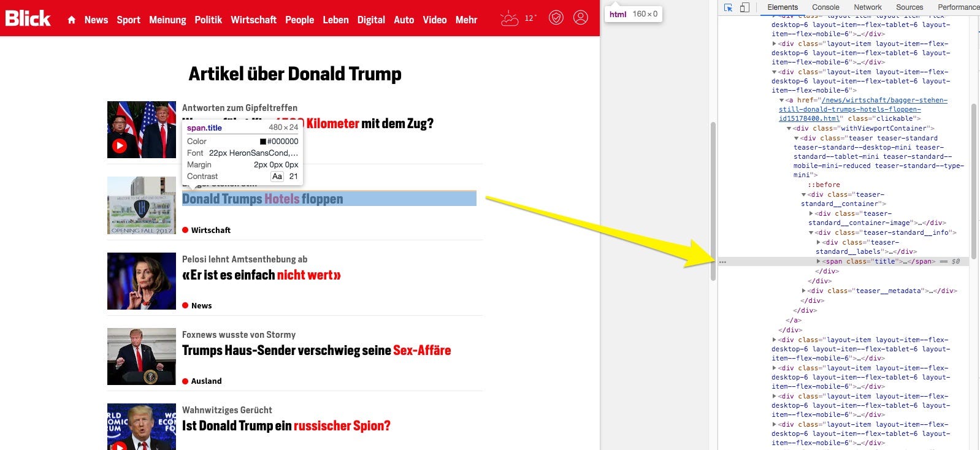Open article 'Ist Donald Trump ein russischer Spion?'
The image size is (980, 450).
(286, 425)
